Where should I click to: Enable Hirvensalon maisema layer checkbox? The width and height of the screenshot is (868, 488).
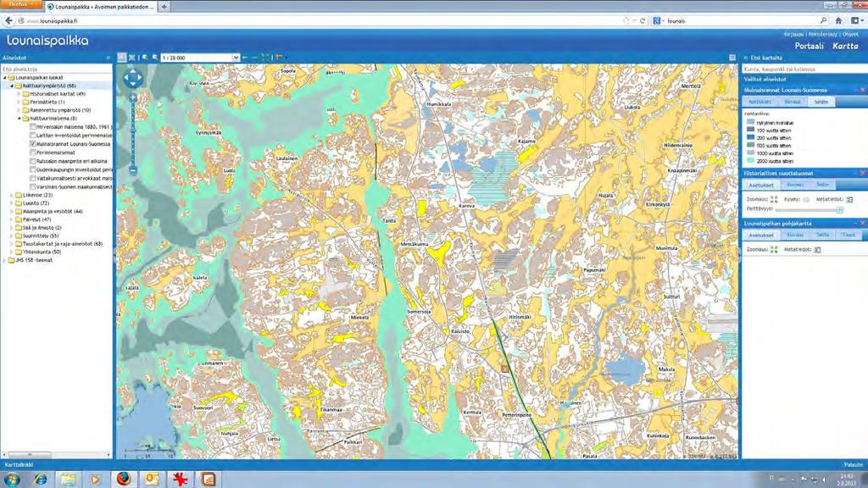click(33, 127)
